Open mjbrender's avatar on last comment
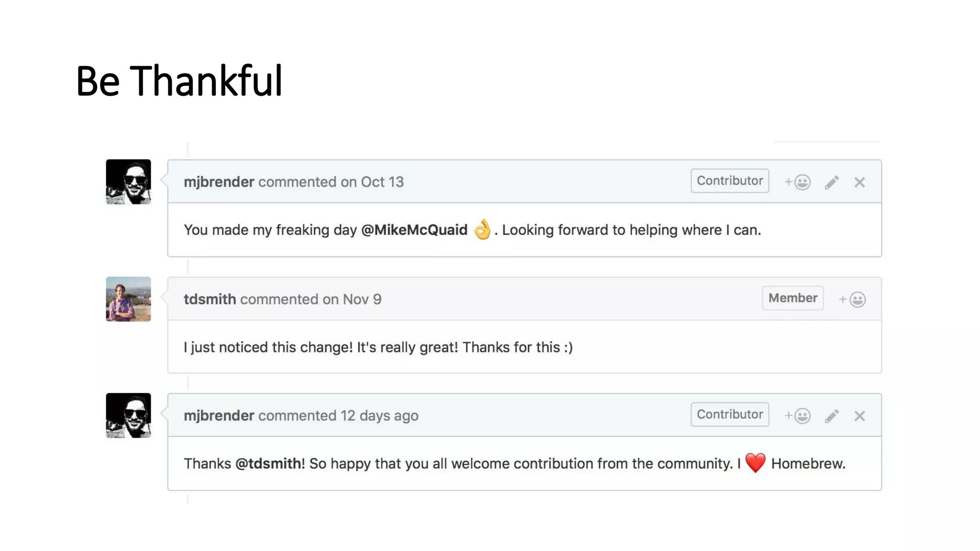The width and height of the screenshot is (980, 551). (128, 415)
